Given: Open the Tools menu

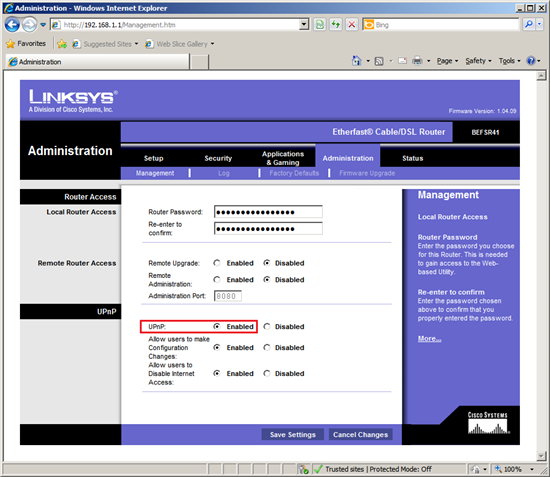Looking at the screenshot, I should pos(509,61).
